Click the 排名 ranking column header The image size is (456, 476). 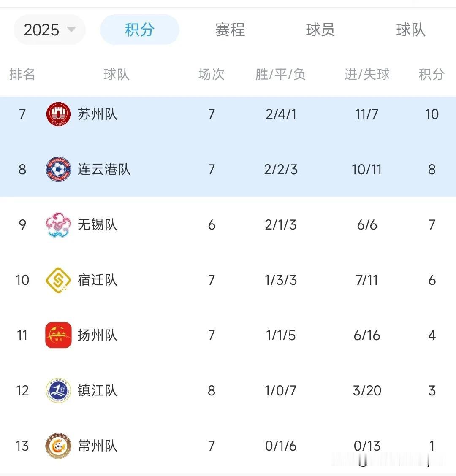point(22,74)
